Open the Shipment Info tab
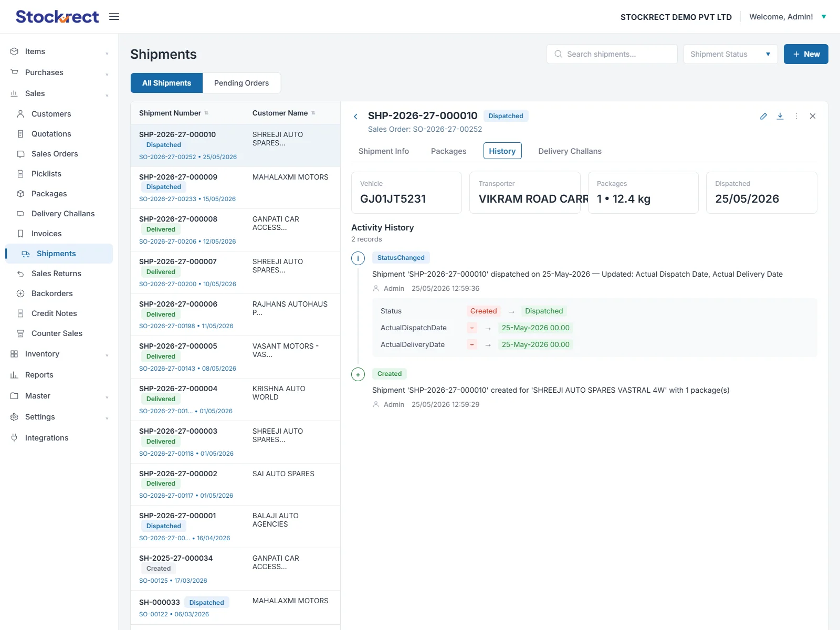 384,151
